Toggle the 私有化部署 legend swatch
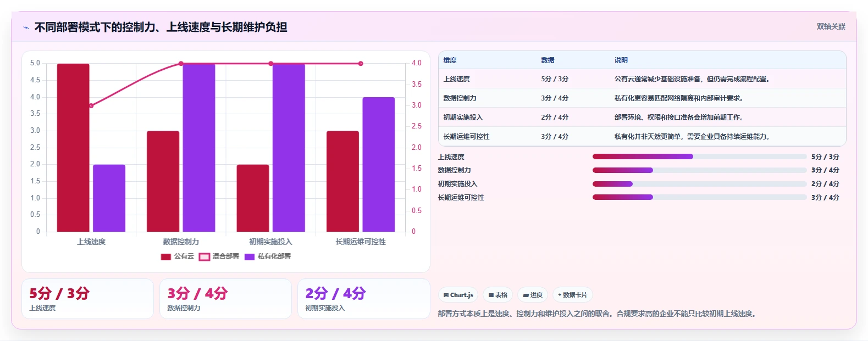Viewport: 868px width, 341px height. coord(250,257)
